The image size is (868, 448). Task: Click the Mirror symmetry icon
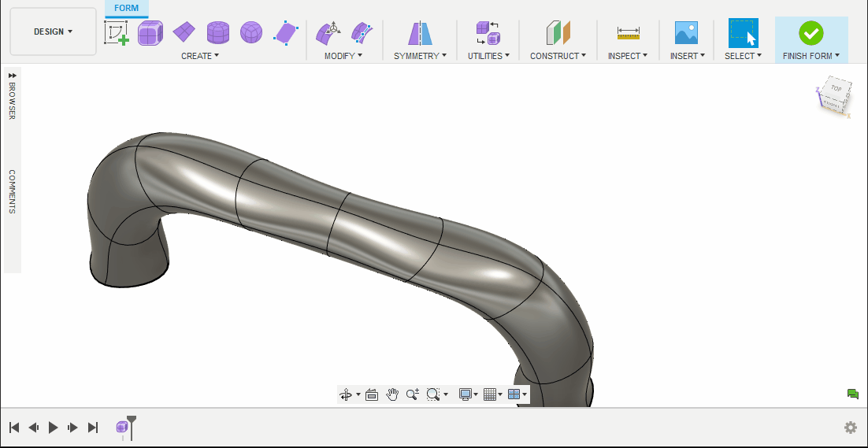pos(420,33)
